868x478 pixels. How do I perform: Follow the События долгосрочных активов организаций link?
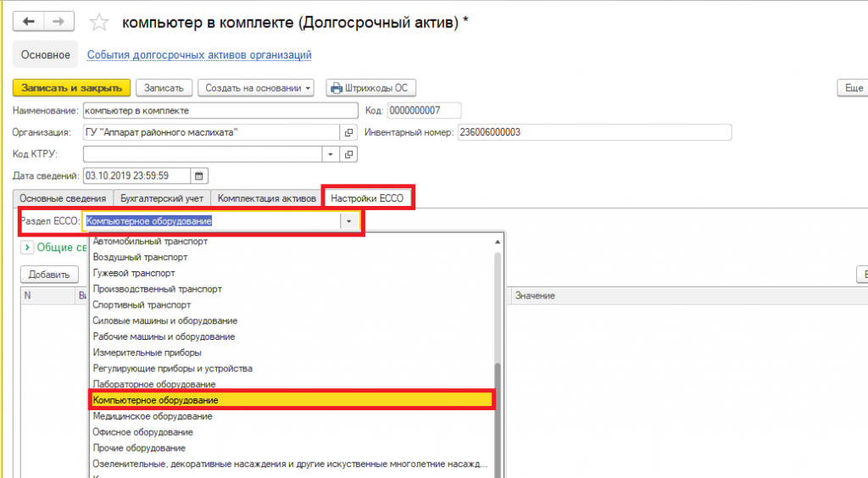click(199, 55)
